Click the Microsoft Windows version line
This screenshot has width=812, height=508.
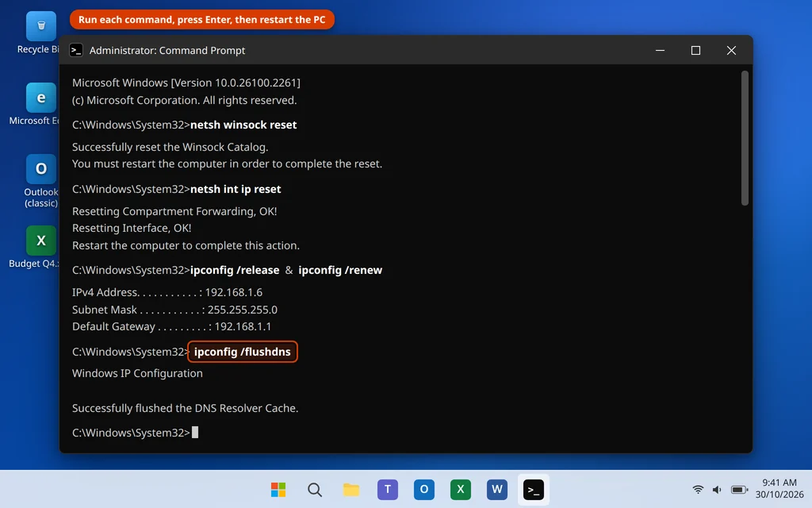coord(186,83)
